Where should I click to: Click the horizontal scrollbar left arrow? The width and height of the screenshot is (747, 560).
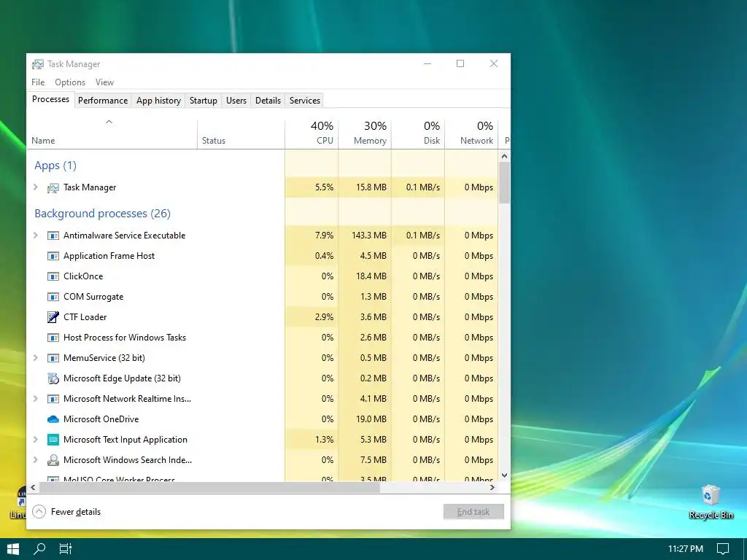(x=33, y=488)
